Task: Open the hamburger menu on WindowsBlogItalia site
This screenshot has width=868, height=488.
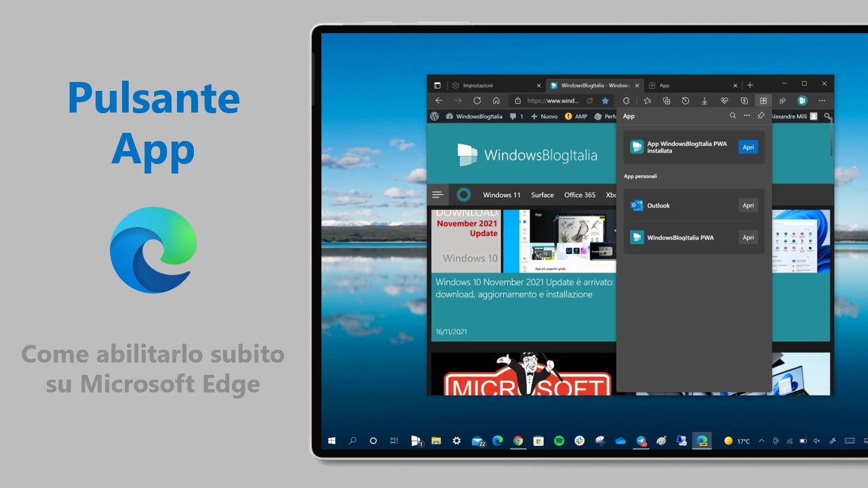Action: (x=437, y=195)
